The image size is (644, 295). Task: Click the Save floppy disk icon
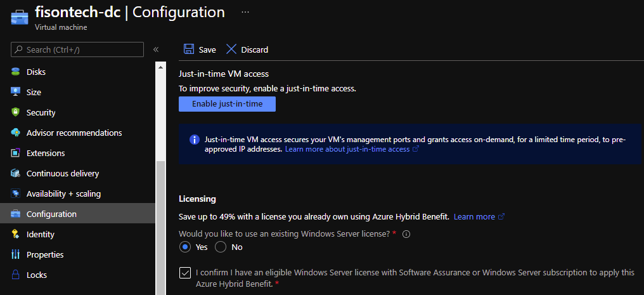click(x=189, y=49)
